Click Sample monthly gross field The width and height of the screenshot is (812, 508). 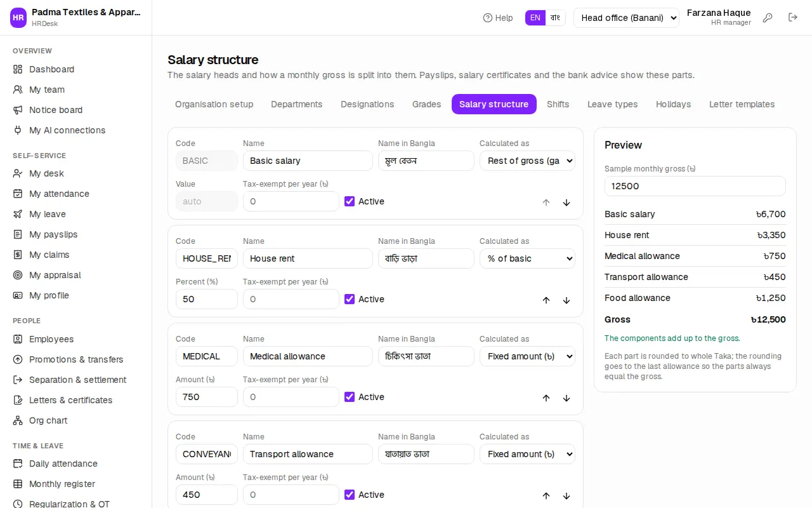(x=695, y=186)
